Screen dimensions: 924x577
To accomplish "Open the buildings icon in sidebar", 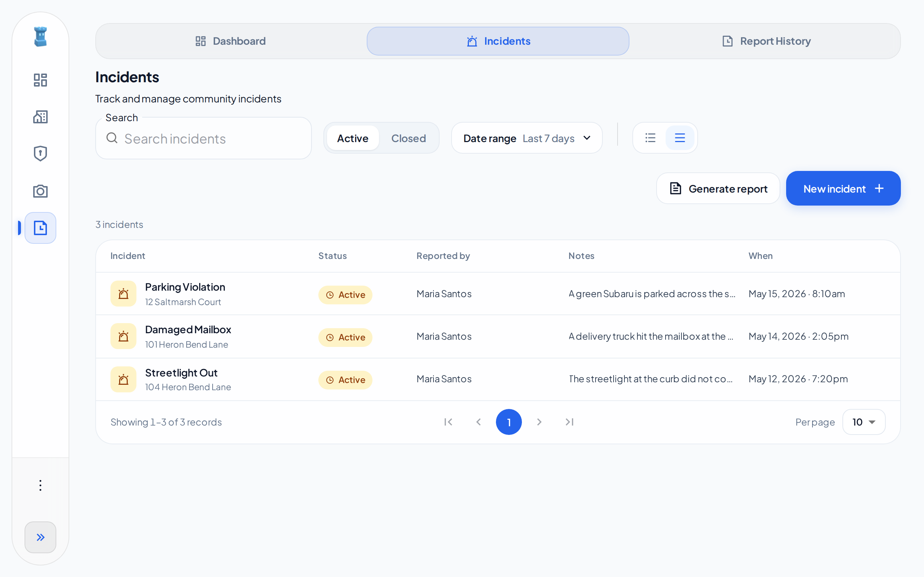I will (x=40, y=117).
